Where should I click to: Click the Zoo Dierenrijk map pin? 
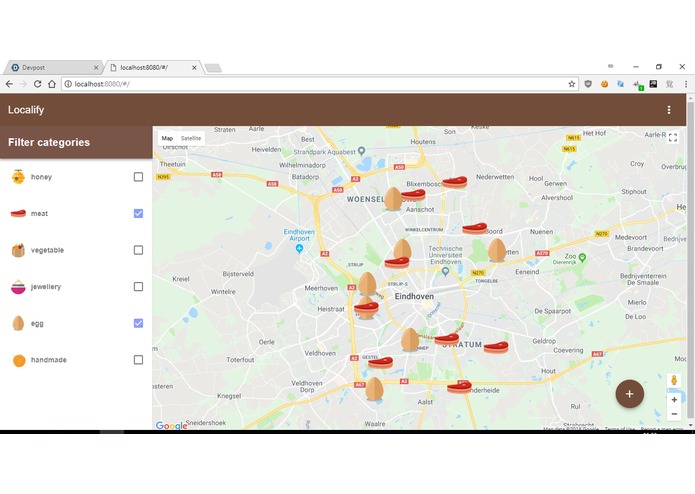tap(582, 257)
